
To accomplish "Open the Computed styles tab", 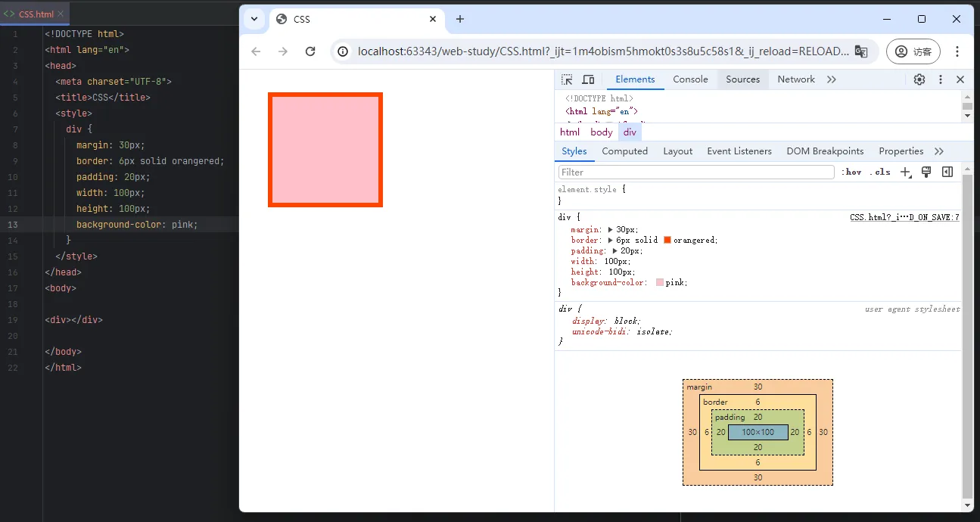I will (x=624, y=151).
